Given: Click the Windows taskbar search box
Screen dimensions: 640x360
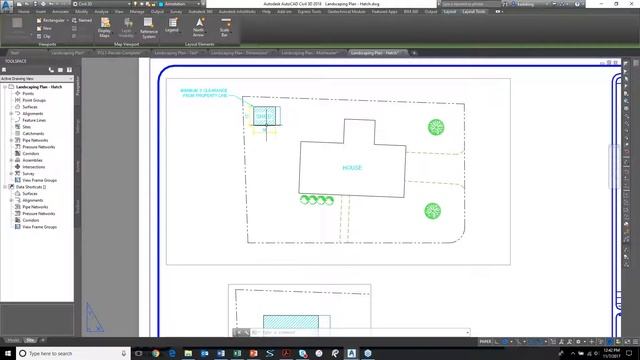Looking at the screenshot, I should click(73, 353).
